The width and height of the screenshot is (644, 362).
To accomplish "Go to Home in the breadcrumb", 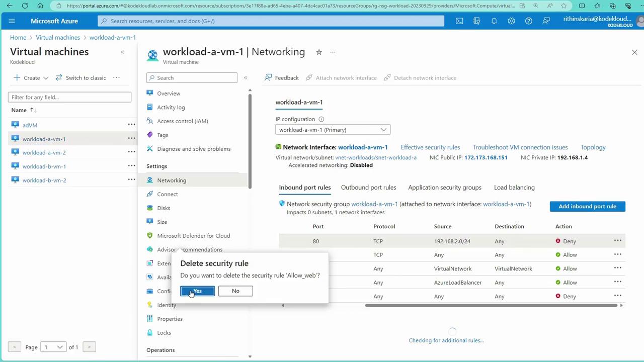I will [x=18, y=38].
